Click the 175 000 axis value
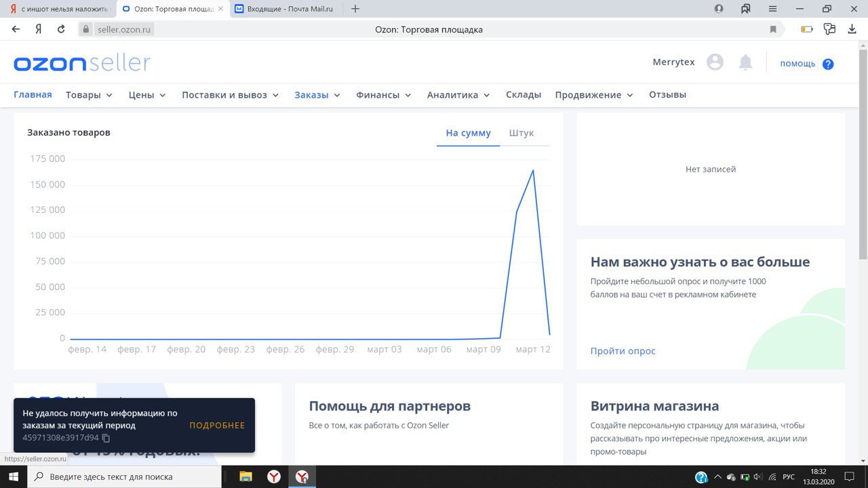This screenshot has height=488, width=868. coord(47,159)
